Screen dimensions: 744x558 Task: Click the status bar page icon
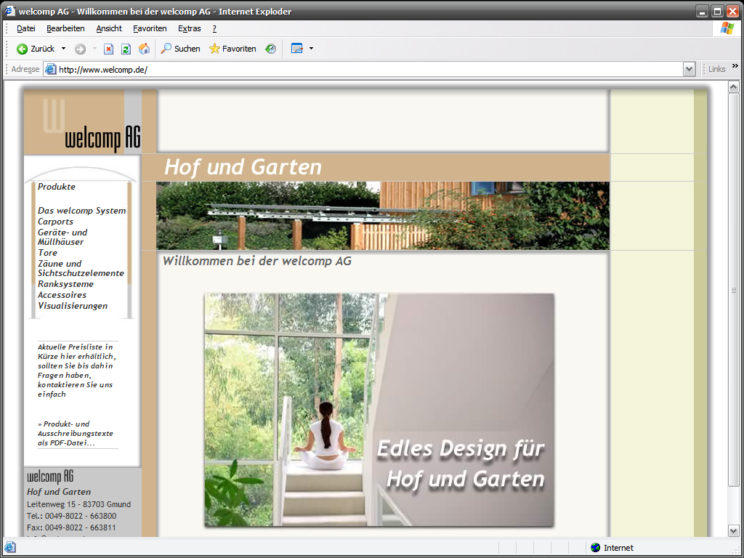tap(10, 548)
